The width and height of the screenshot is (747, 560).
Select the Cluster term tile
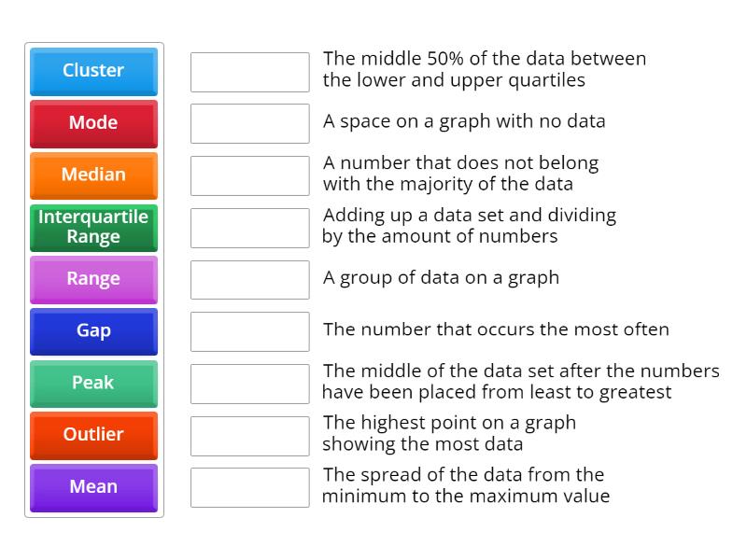93,71
